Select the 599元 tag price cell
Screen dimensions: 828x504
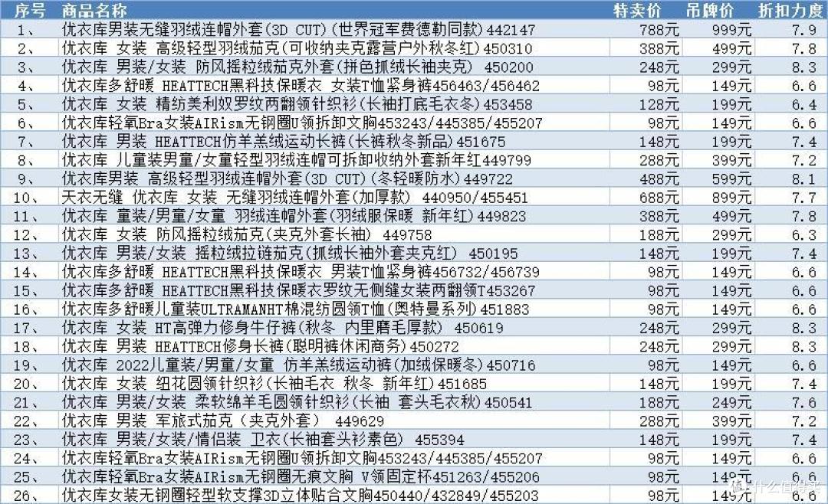pyautogui.click(x=731, y=179)
